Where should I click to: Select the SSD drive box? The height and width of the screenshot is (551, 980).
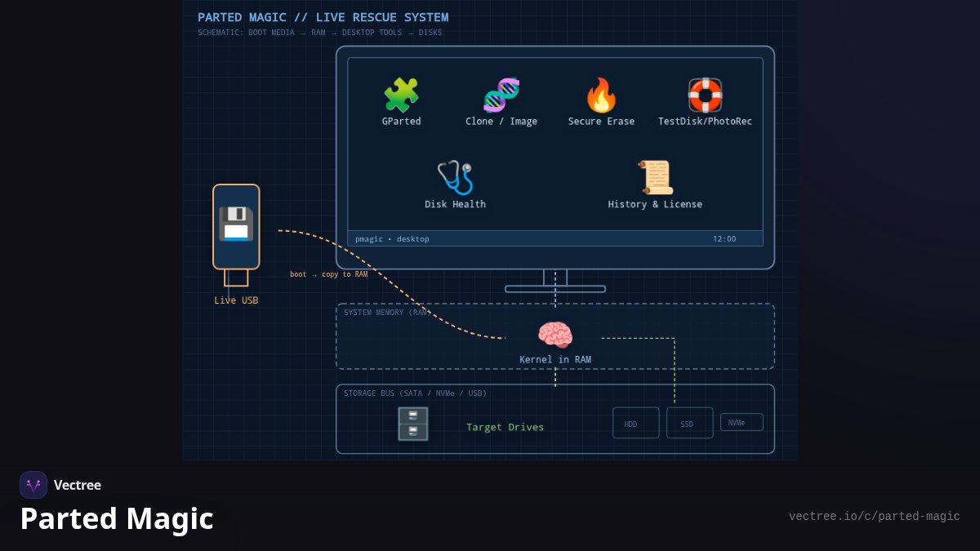tap(690, 423)
